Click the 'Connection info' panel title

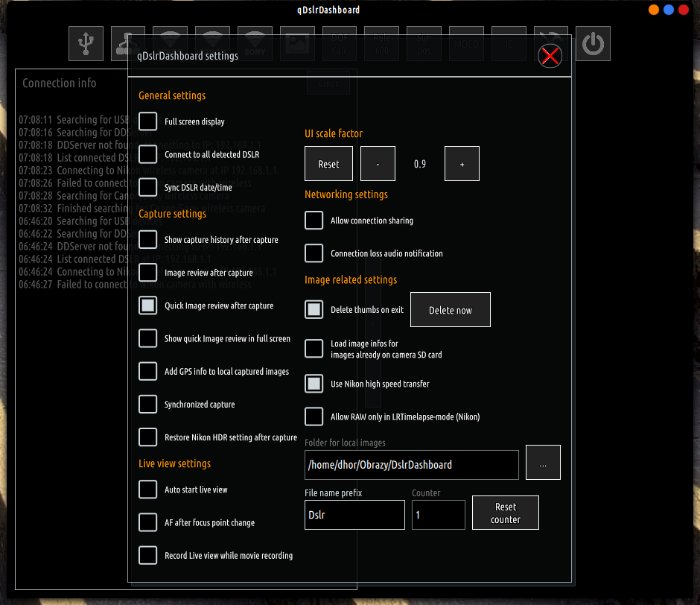pos(60,83)
